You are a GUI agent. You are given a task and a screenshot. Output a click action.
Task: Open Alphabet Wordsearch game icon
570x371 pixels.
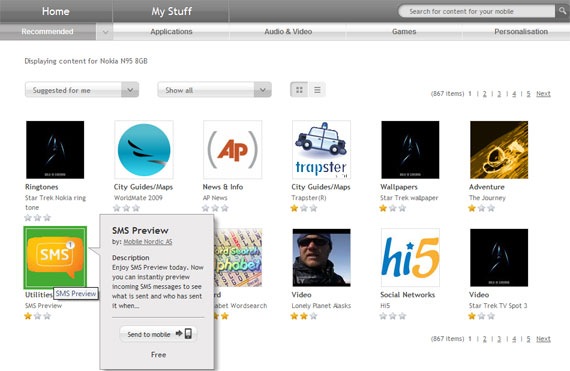pos(238,257)
